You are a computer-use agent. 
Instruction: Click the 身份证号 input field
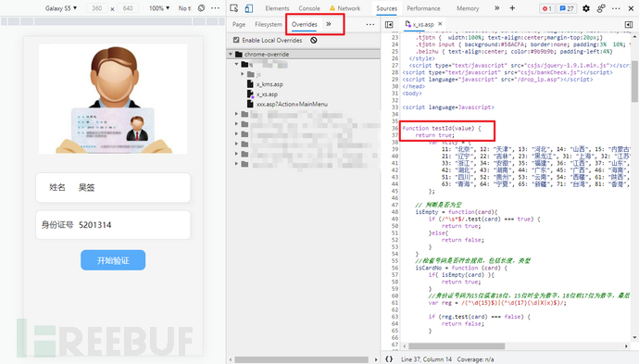[113, 225]
